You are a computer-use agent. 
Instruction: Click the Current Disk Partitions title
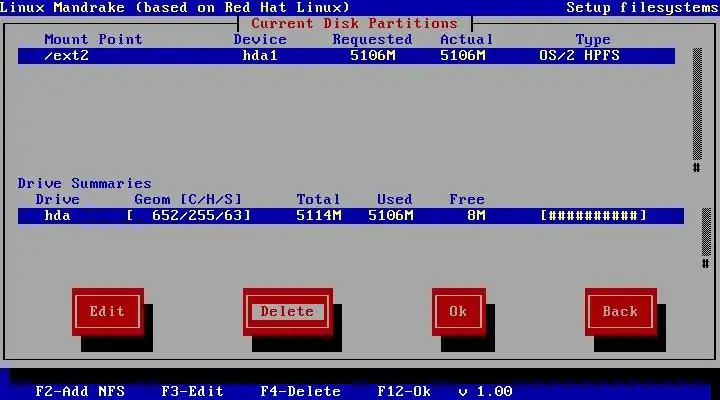[x=354, y=23]
